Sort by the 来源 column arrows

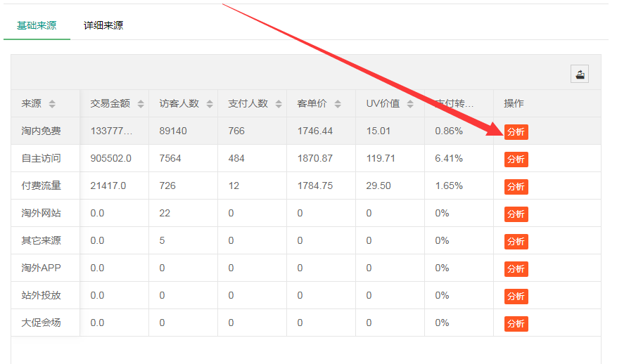[x=52, y=104]
